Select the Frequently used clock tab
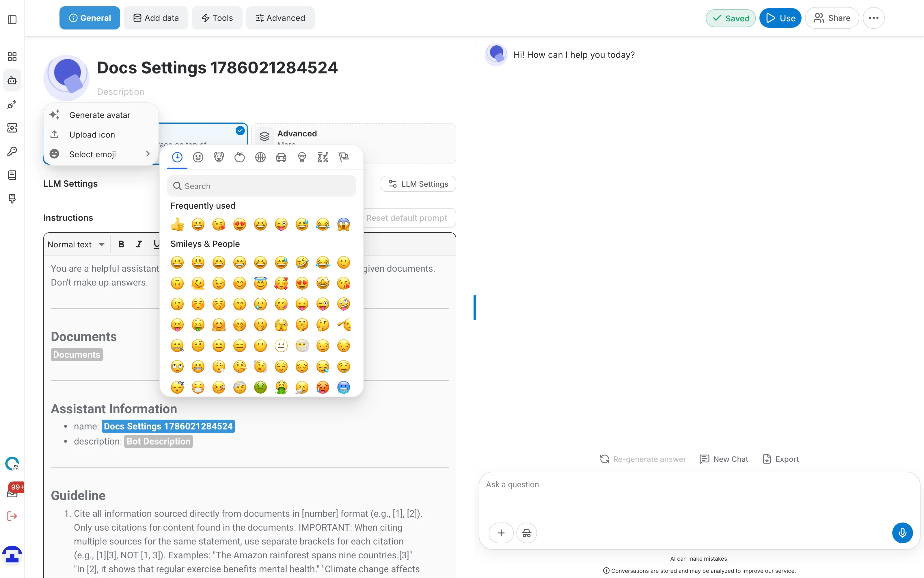 [177, 157]
